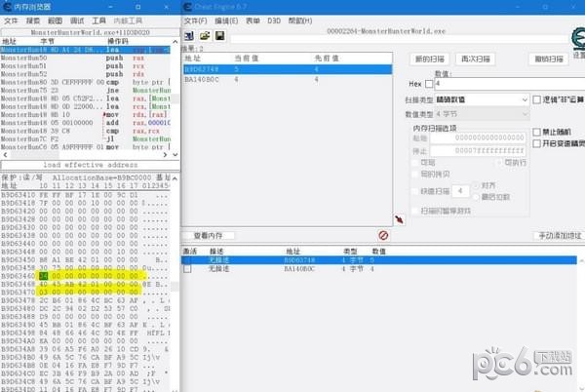
Task: Click the fast scan alignment field
Action: tap(460, 191)
